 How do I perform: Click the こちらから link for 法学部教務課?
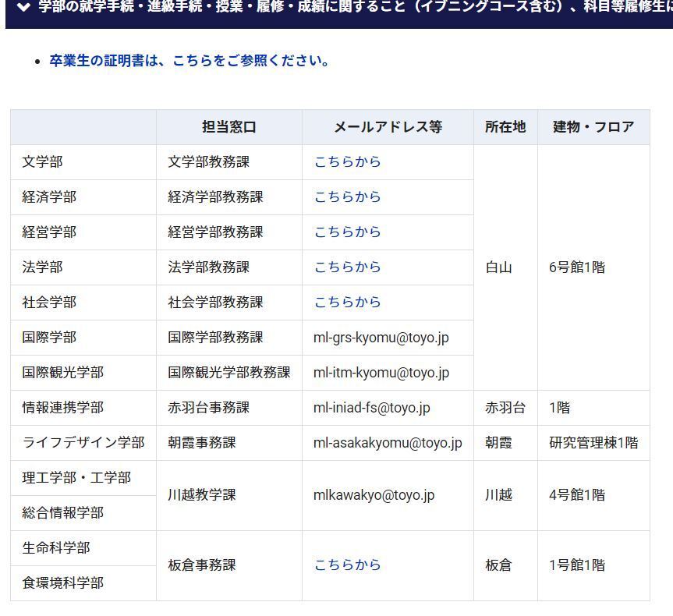[347, 267]
